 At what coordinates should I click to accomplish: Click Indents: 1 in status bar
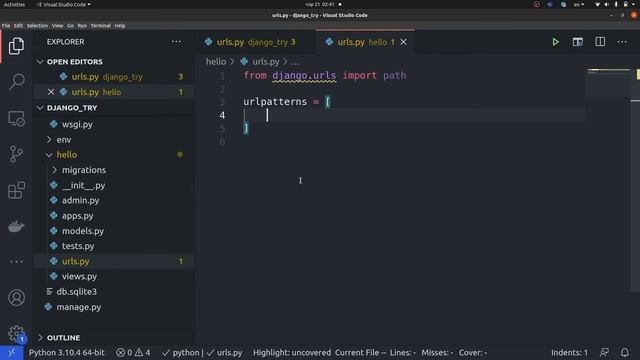point(569,353)
